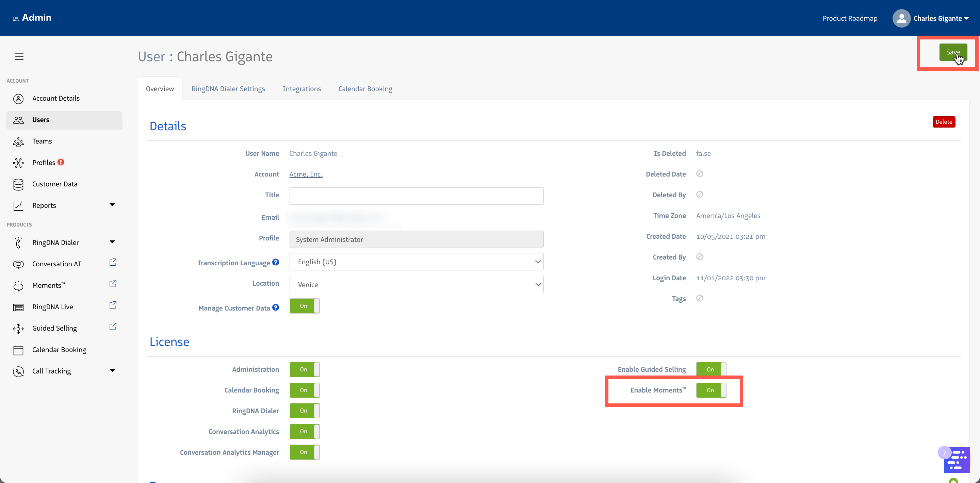Click the America/Los_Angeles time zone value

[x=728, y=216]
